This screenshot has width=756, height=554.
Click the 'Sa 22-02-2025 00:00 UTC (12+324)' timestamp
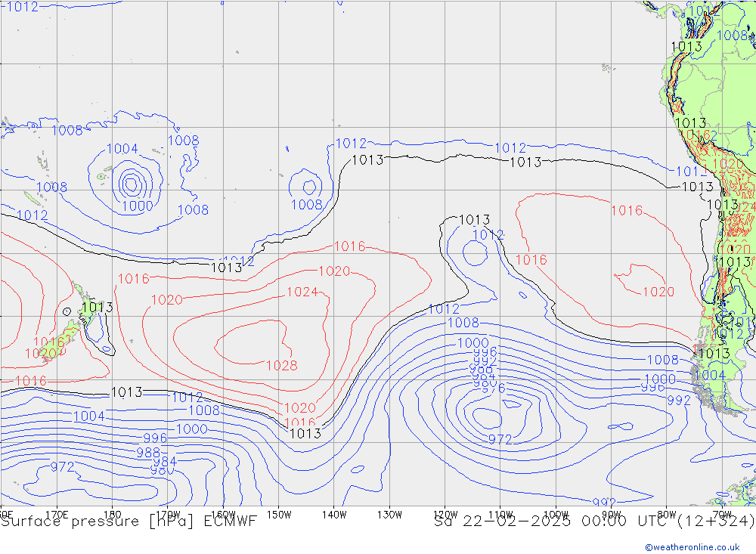[594, 522]
